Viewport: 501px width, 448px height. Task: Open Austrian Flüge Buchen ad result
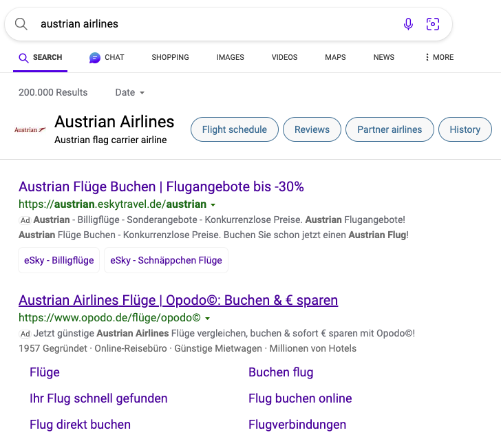tap(161, 186)
